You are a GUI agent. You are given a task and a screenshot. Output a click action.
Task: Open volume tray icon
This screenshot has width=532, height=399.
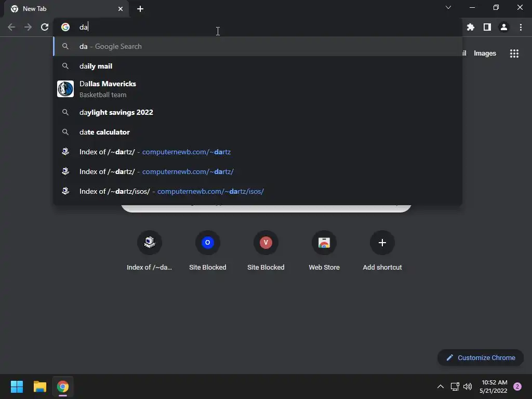468,387
